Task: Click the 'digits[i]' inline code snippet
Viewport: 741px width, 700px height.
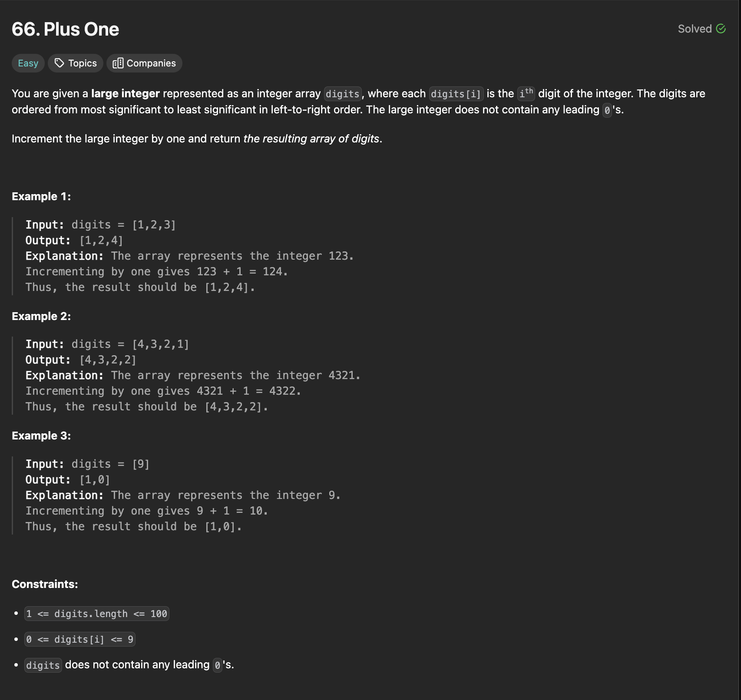Action: [456, 94]
